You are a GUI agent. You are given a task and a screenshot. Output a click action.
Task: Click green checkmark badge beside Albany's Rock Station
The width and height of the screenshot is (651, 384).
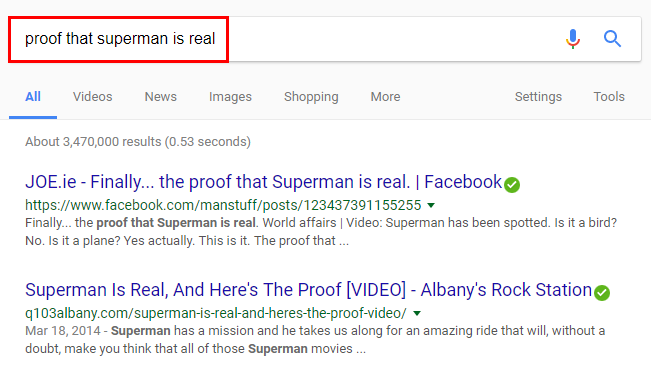coord(602,293)
